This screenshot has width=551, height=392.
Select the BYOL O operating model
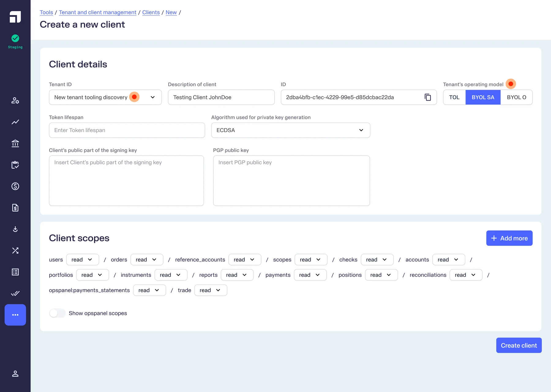(516, 97)
